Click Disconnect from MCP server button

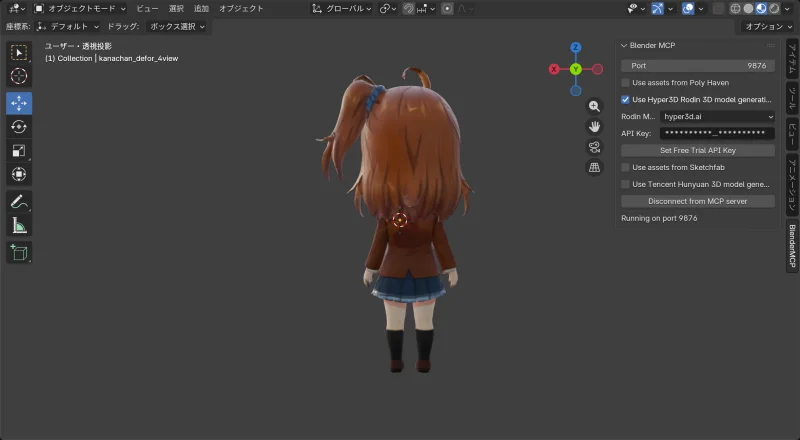click(x=698, y=201)
